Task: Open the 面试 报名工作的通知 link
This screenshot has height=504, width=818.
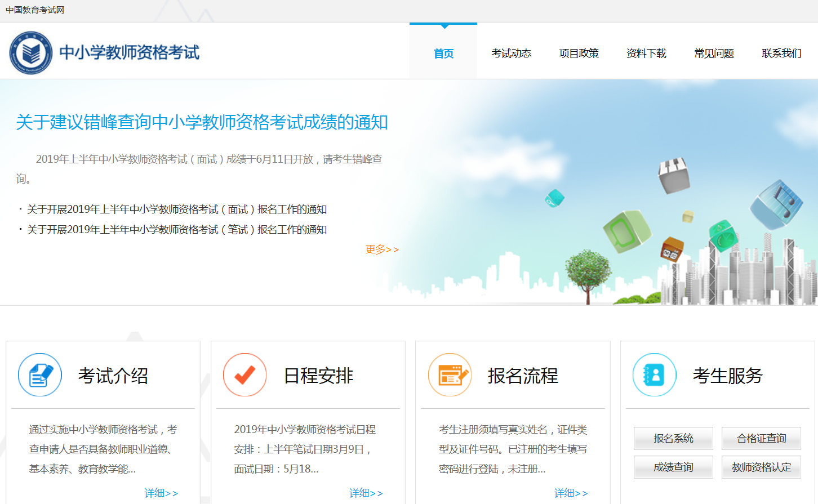Action: pos(177,209)
